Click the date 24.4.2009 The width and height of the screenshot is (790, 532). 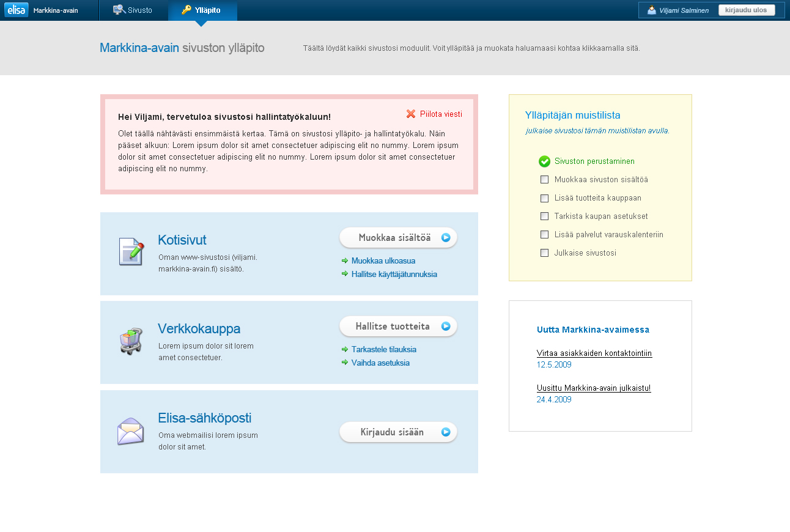pyautogui.click(x=554, y=400)
